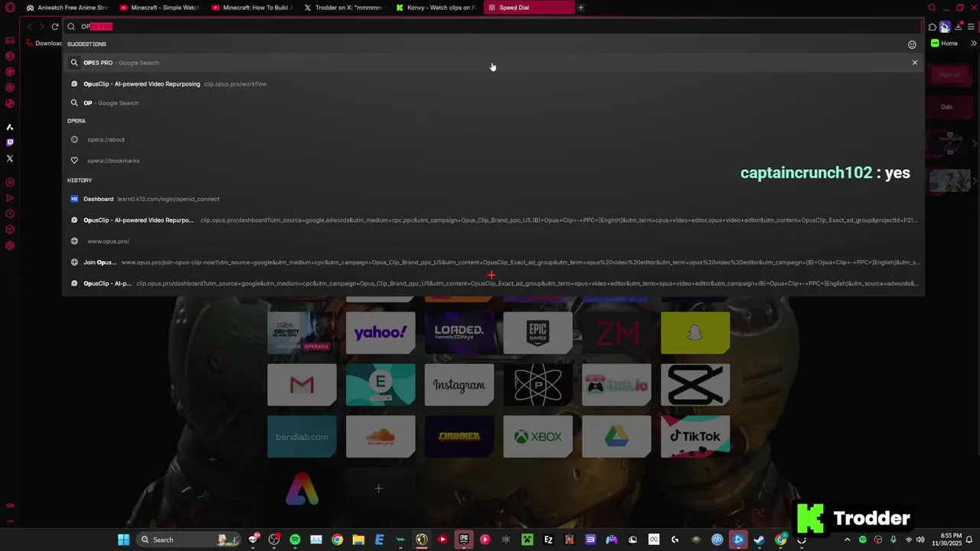Open the Home bookmark in bookmarks bar
This screenshot has width=980, height=551.
point(944,44)
